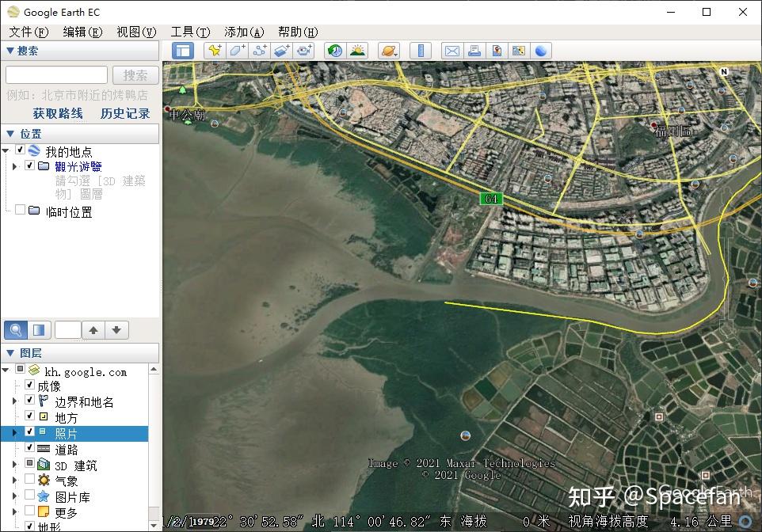762x532 pixels.
Task: Open the 文件(F) menu
Action: pyautogui.click(x=29, y=32)
